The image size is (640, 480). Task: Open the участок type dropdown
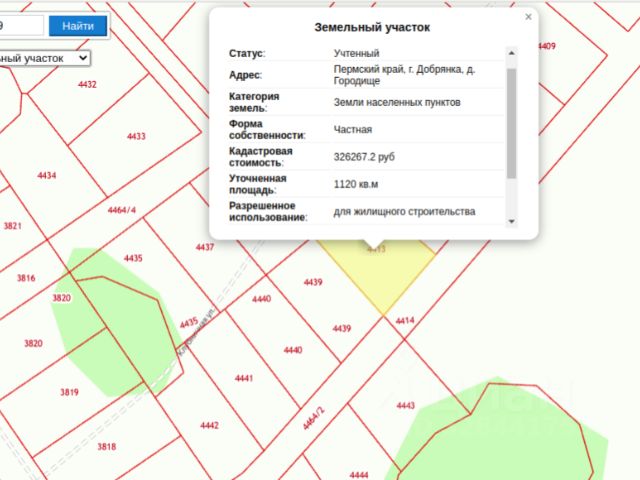[x=44, y=58]
